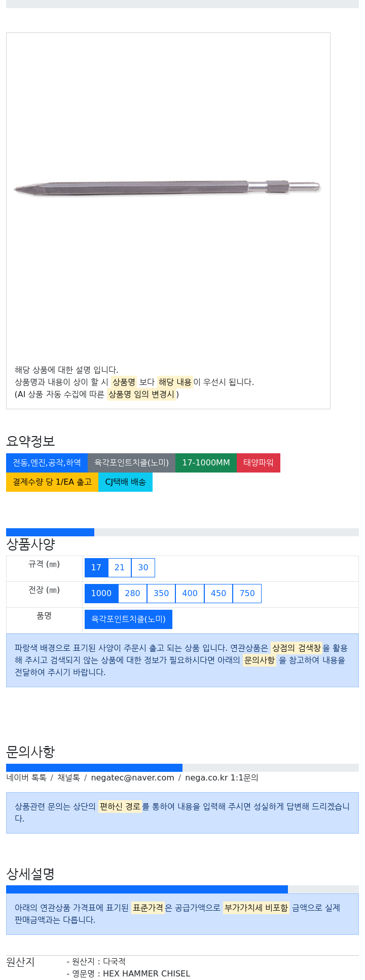
Task: Click the progress bar under 상세설명
Action: click(x=182, y=889)
